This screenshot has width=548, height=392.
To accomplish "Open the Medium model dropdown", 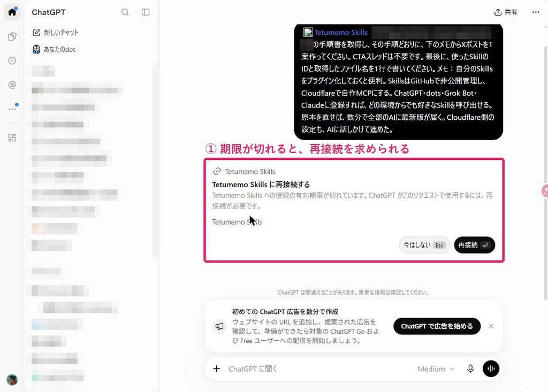I will click(436, 369).
